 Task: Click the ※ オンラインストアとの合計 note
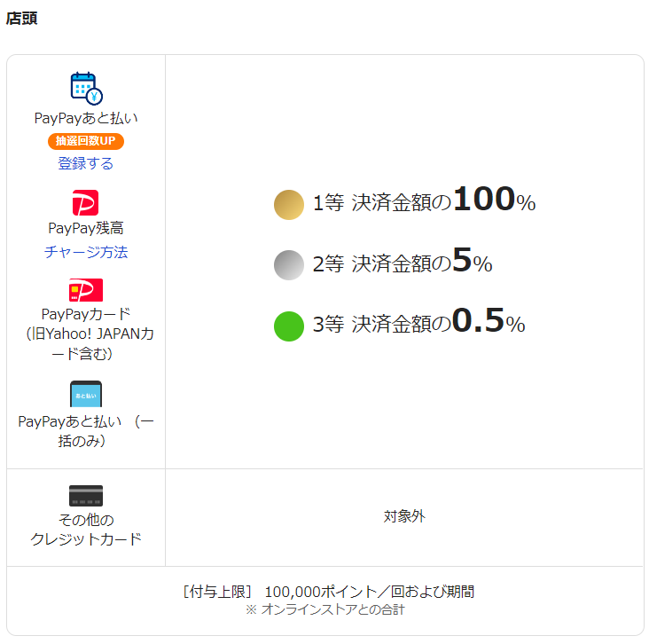[x=324, y=609]
